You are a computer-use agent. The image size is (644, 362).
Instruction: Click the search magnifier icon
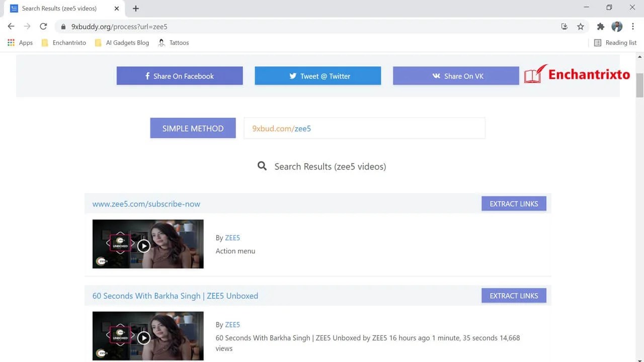tap(262, 166)
